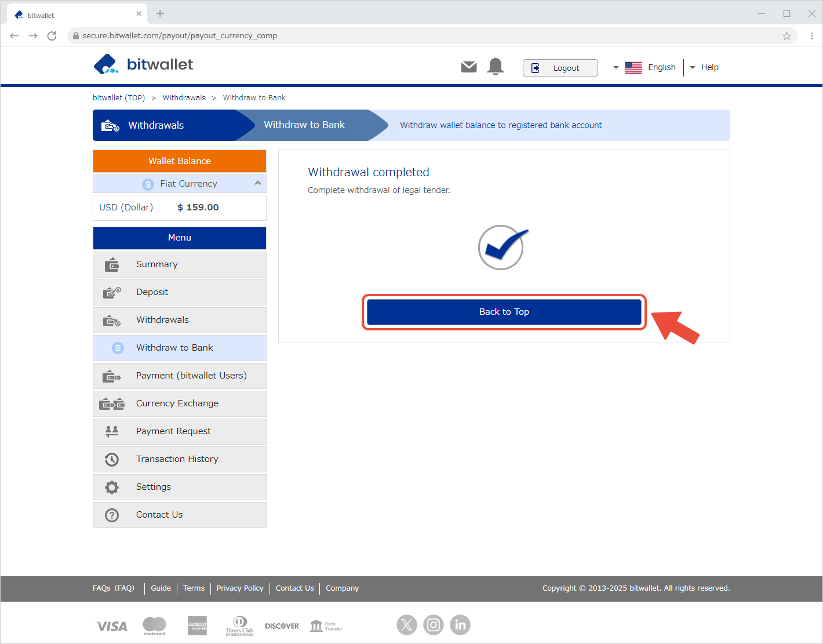This screenshot has height=644, width=823.
Task: Click the FAQs (FAQ) footer link
Action: [114, 588]
